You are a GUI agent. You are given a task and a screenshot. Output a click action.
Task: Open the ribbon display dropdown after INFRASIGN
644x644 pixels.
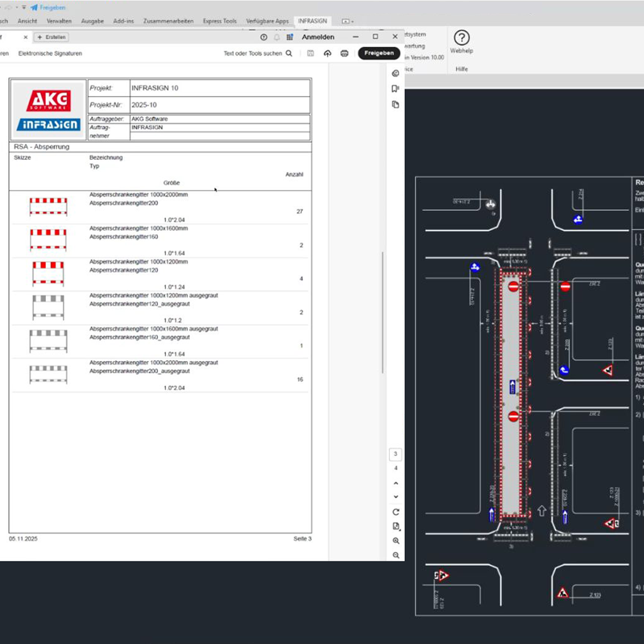(347, 21)
